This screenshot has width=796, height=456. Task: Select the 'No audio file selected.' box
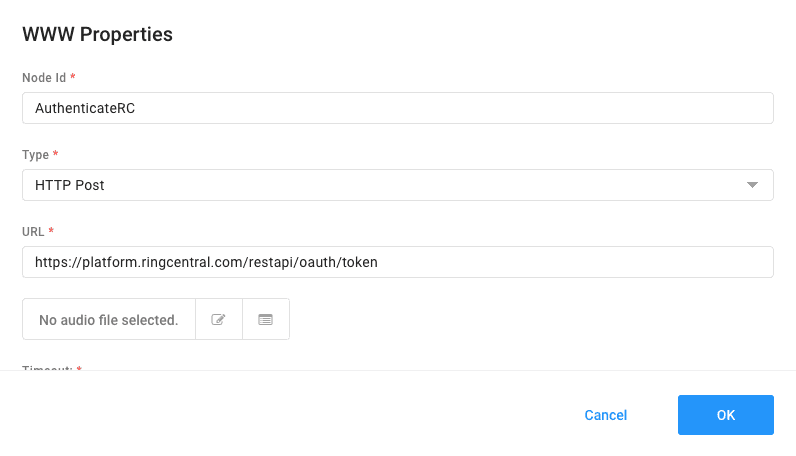[x=108, y=320]
